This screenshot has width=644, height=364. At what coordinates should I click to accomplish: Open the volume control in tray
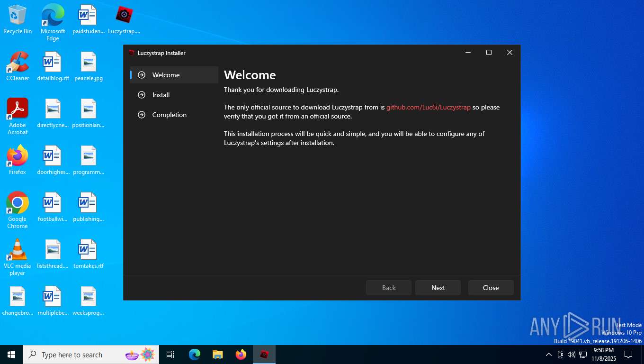point(572,355)
